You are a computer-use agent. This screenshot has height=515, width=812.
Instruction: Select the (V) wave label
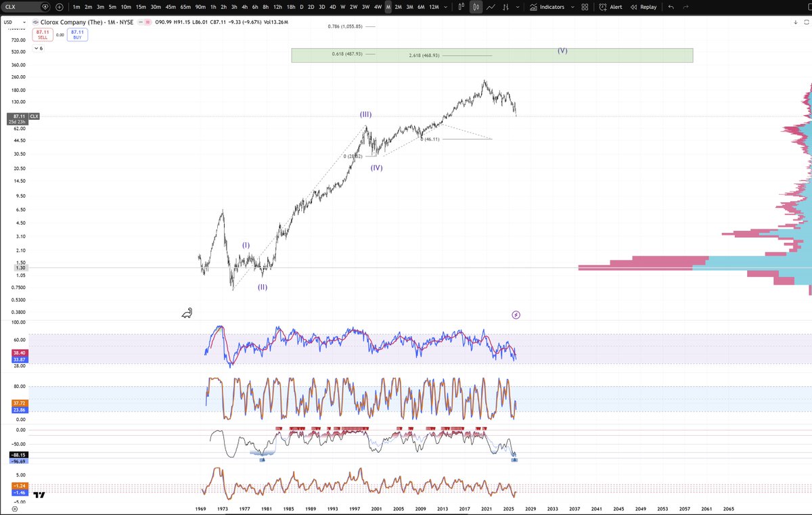tap(562, 51)
